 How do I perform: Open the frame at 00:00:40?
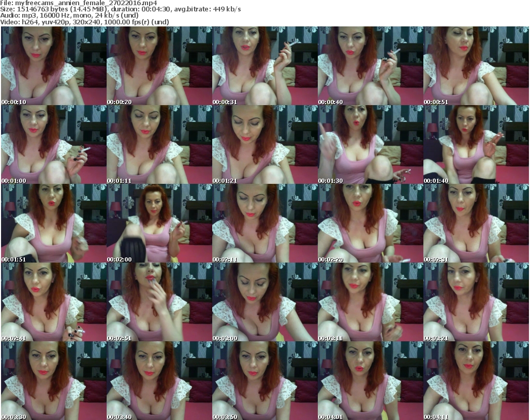(371, 66)
